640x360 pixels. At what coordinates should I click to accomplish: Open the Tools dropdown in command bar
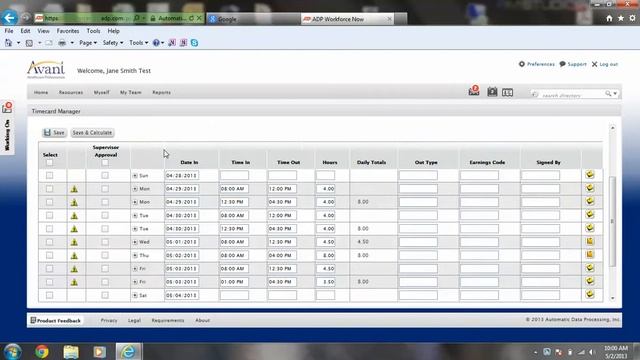coord(138,43)
